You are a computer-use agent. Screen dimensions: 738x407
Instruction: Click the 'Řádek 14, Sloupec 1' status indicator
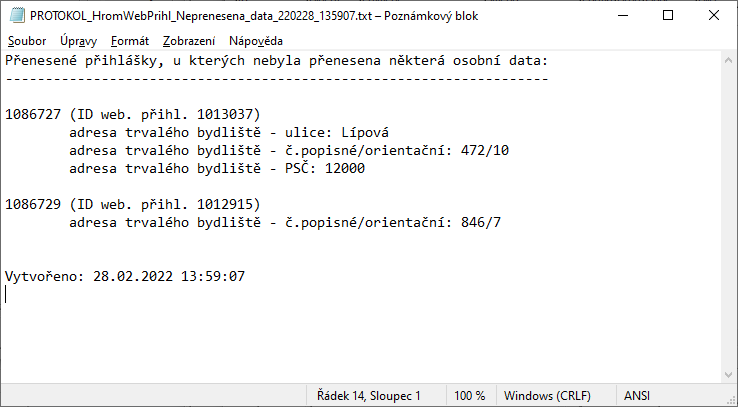[369, 395]
